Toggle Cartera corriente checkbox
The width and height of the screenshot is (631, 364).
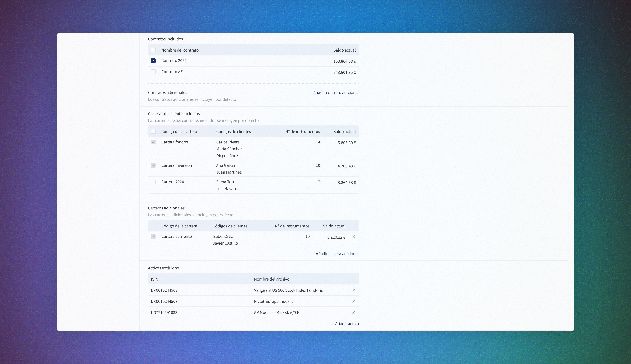point(153,237)
